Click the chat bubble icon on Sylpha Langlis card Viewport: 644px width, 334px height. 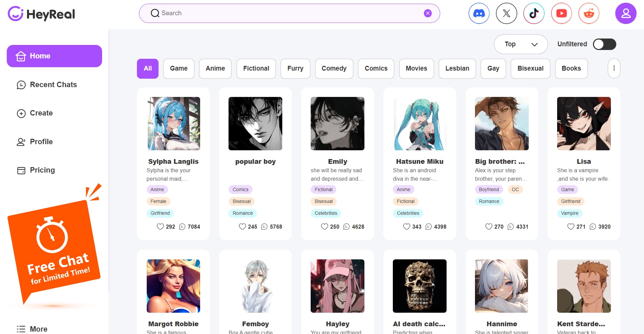click(182, 227)
